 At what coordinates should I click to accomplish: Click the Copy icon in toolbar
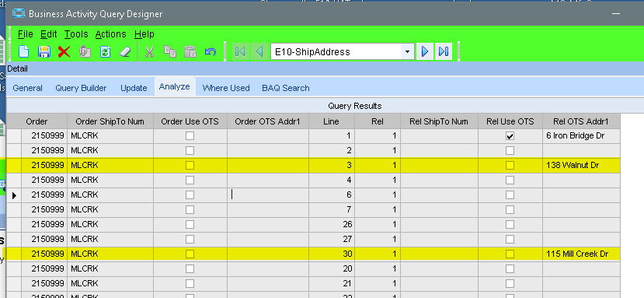coord(169,51)
